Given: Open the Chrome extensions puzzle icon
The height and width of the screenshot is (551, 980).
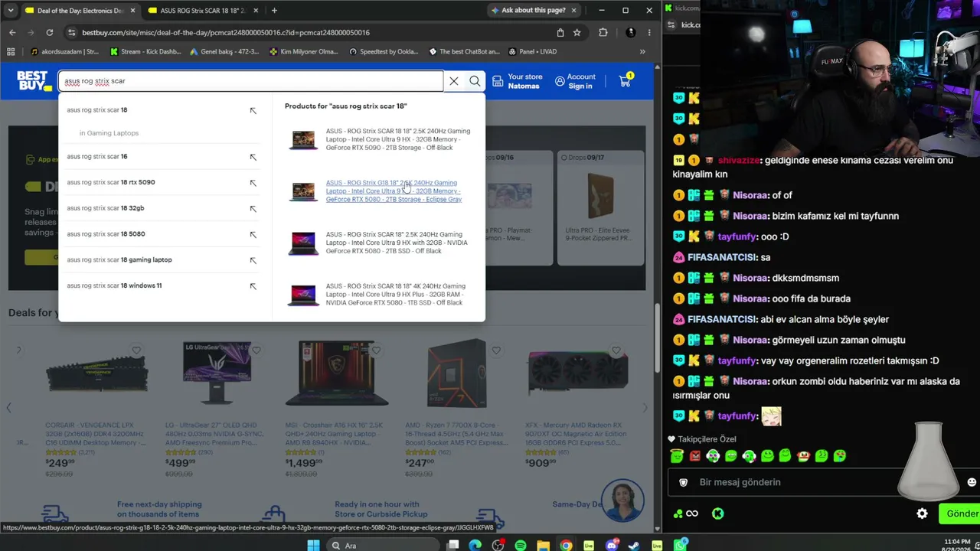Looking at the screenshot, I should tap(603, 32).
